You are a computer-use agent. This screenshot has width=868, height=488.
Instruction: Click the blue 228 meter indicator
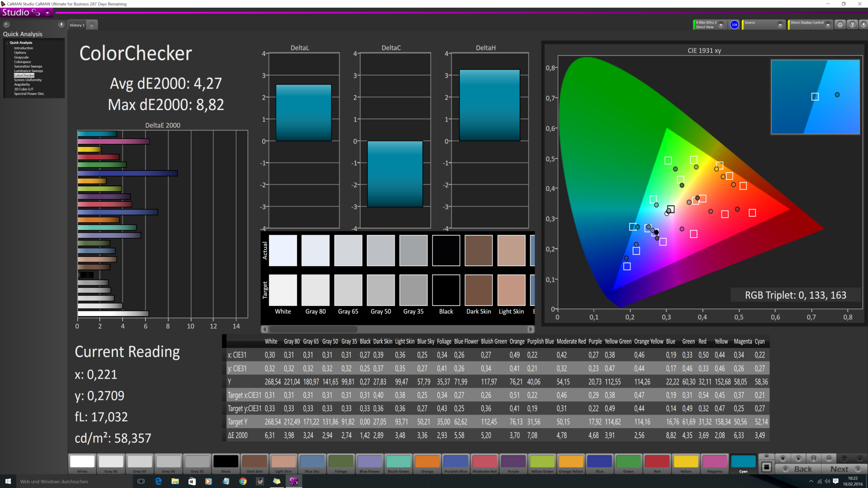click(x=734, y=25)
